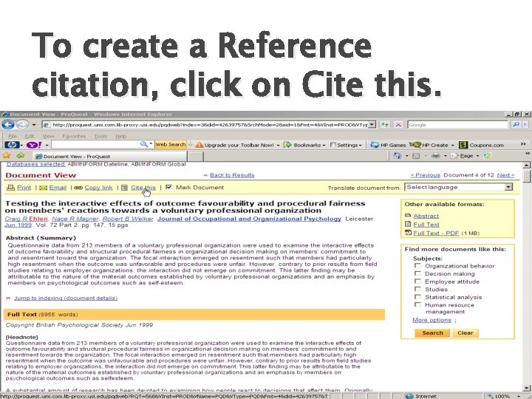This screenshot has width=532, height=399.
Task: Click the Search button under Subjects
Action: pos(432,332)
